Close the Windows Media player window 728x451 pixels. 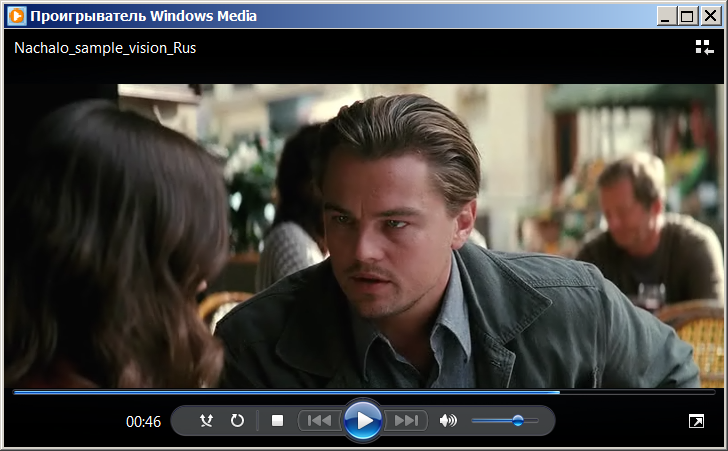tap(708, 16)
